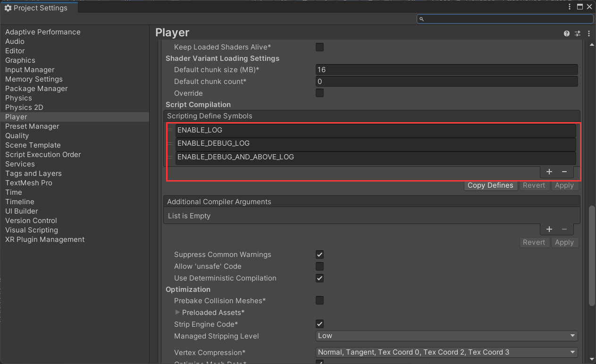
Task: Grab the reorder handle beside ENABLE_DEBUG_LOG
Action: coord(170,143)
